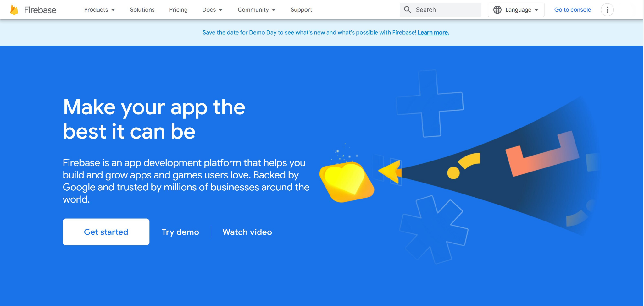Click the Watch video link
Image resolution: width=644 pixels, height=306 pixels.
pyautogui.click(x=247, y=232)
